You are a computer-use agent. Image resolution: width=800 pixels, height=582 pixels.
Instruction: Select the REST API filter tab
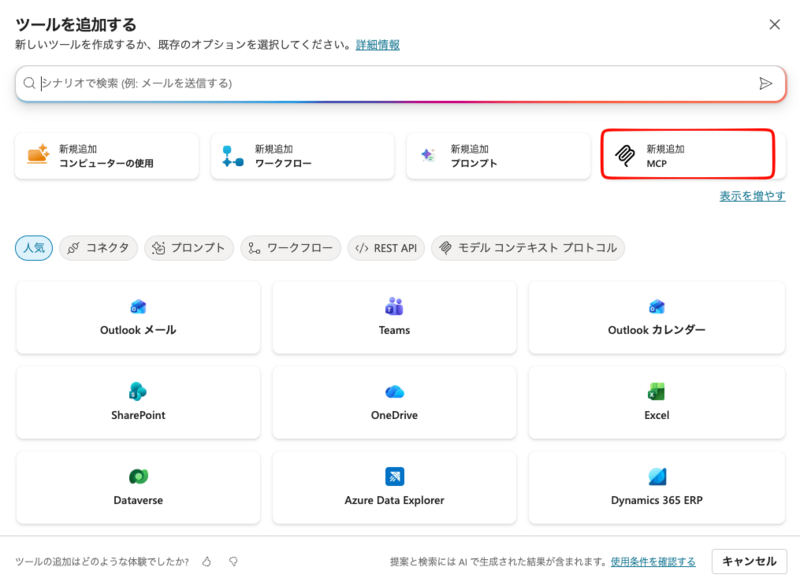[x=386, y=248]
